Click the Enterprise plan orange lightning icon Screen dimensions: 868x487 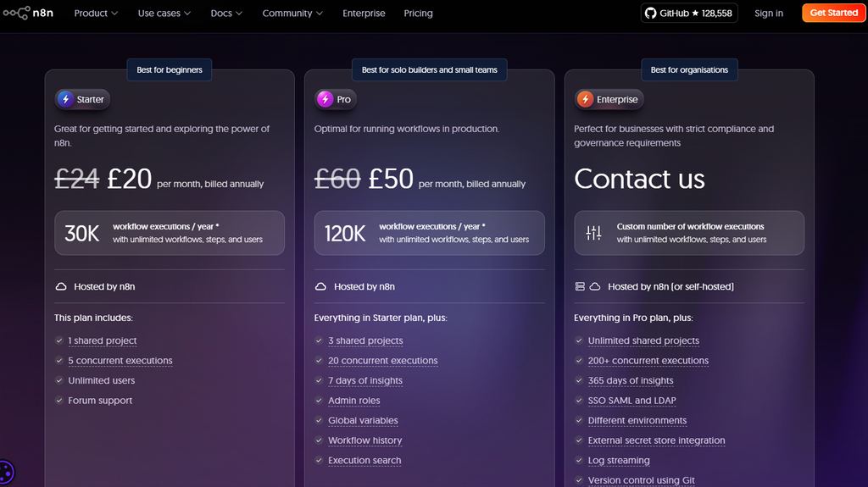pyautogui.click(x=585, y=99)
